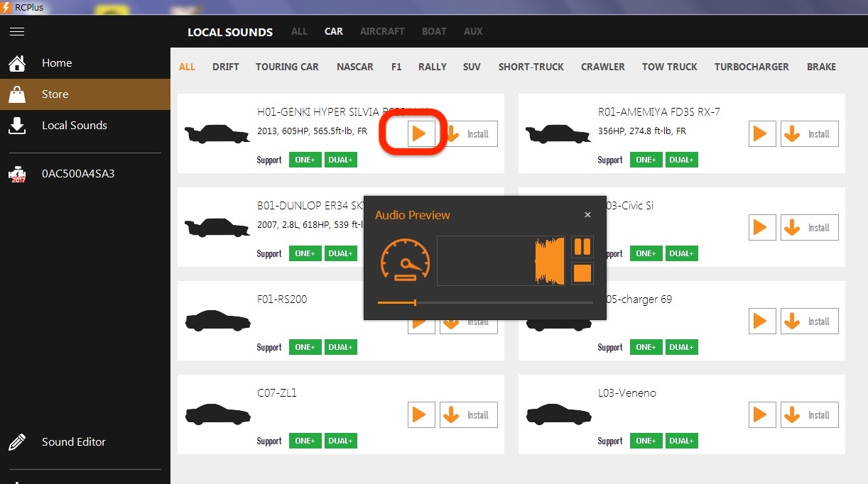Play preview for R01-AMEMIYA FD3S RX-7
Viewport: 868px width, 484px height.
762,133
